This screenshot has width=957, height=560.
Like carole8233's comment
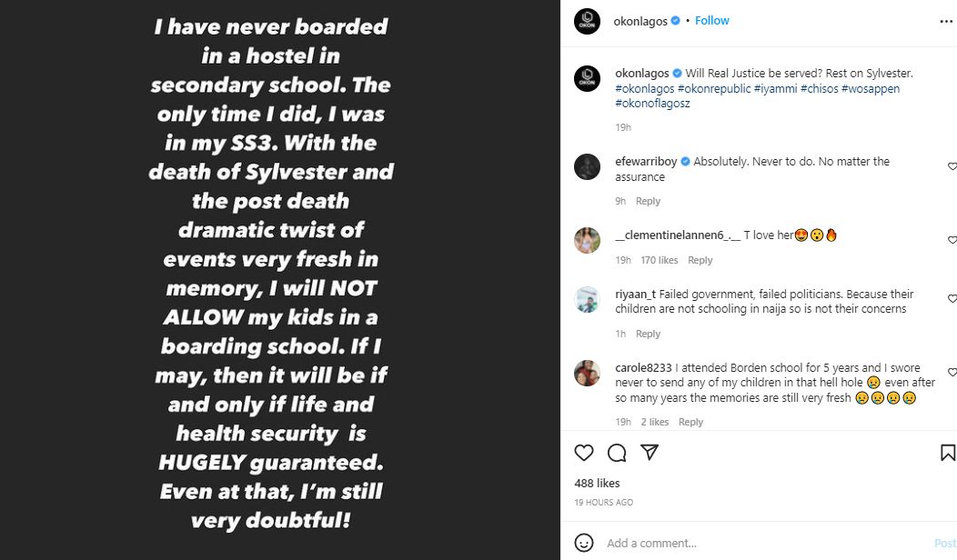pos(952,373)
